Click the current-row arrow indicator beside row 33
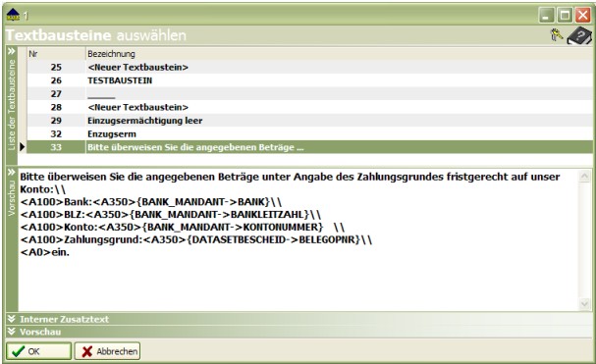596x364 pixels. [x=22, y=146]
